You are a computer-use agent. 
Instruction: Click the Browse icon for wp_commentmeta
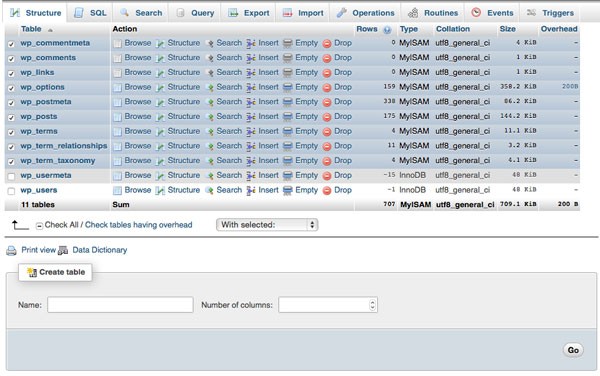click(x=117, y=43)
